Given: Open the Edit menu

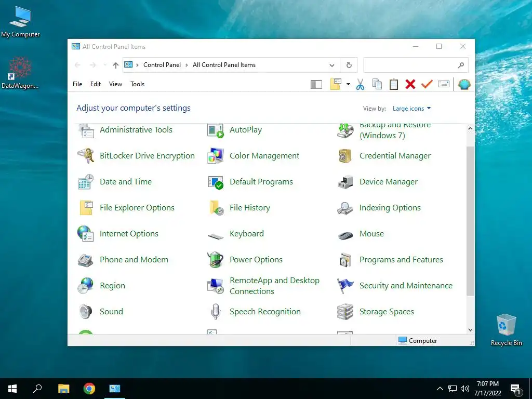Looking at the screenshot, I should coord(96,84).
